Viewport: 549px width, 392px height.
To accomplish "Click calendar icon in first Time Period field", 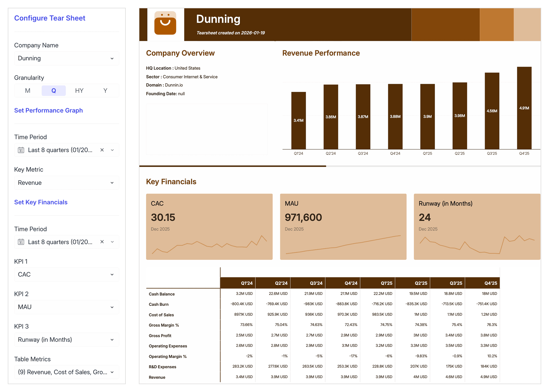I will pyautogui.click(x=21, y=150).
